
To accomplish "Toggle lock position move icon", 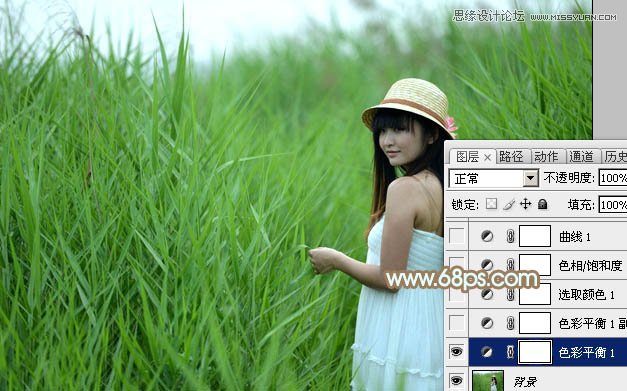I will tap(525, 204).
